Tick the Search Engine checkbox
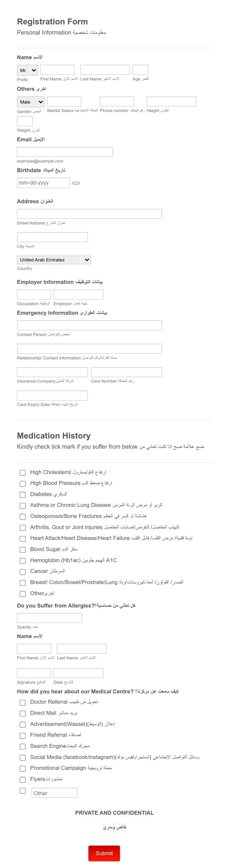 [x=22, y=747]
